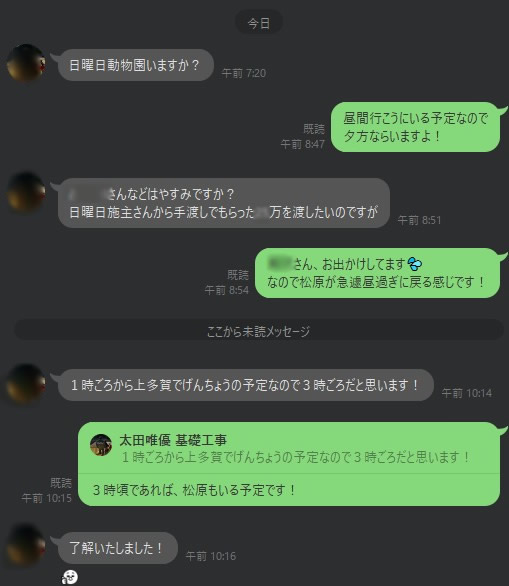
Task: Click 既読 label beside 午前 8:47
Action: pyautogui.click(x=314, y=129)
